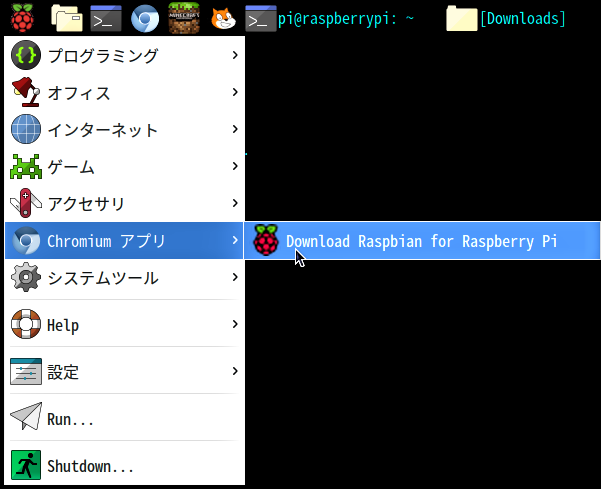601x489 pixels.
Task: Launch Chromium browser from the panel
Action: (x=145, y=18)
